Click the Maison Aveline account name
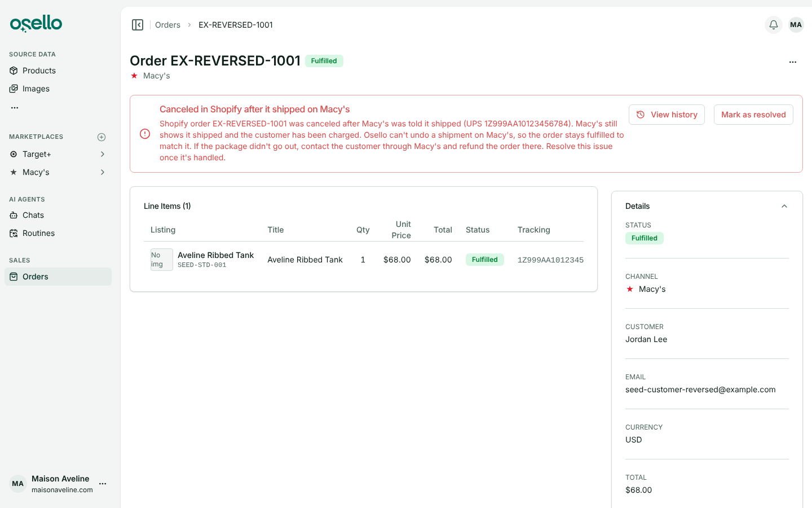This screenshot has height=508, width=812. point(60,479)
